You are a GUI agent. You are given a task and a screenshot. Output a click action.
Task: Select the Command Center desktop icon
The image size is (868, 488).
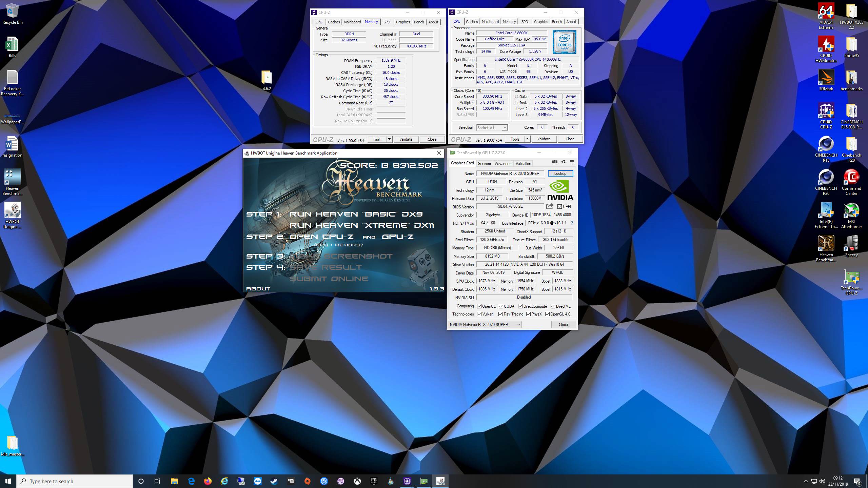(x=851, y=182)
